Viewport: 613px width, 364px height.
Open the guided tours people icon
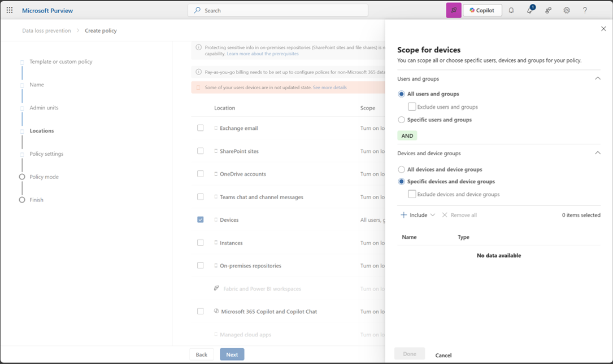pos(547,10)
